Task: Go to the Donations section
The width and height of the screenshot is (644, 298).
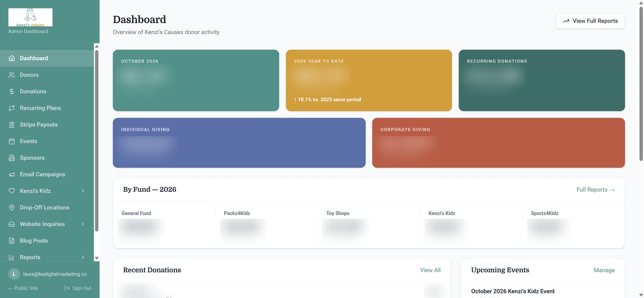Action: 47,91
